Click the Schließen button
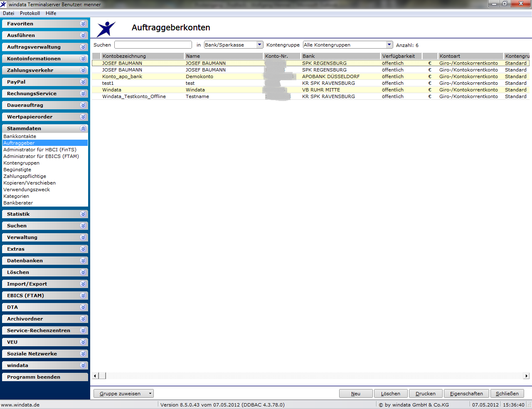Screen dimensions: 532x409 (x=507, y=394)
